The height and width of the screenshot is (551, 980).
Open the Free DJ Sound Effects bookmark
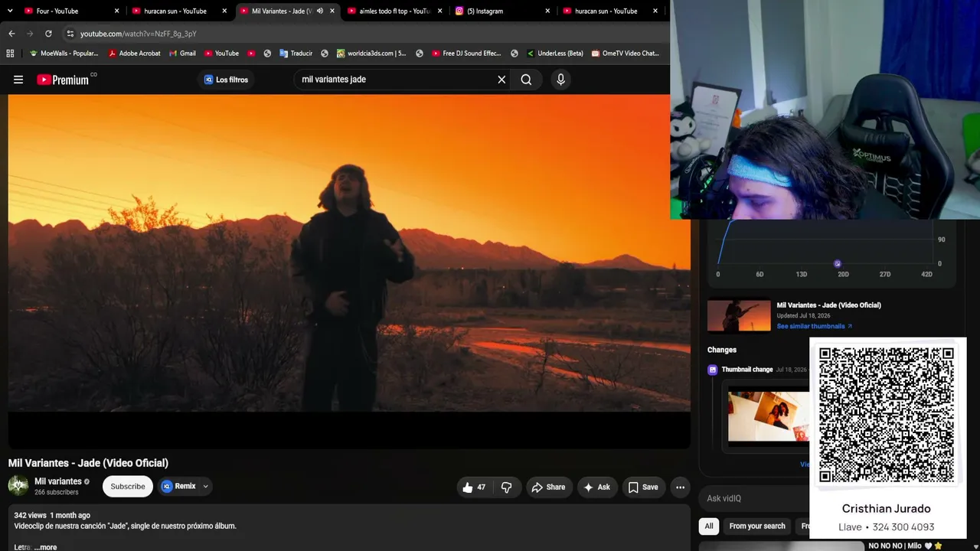tap(466, 54)
